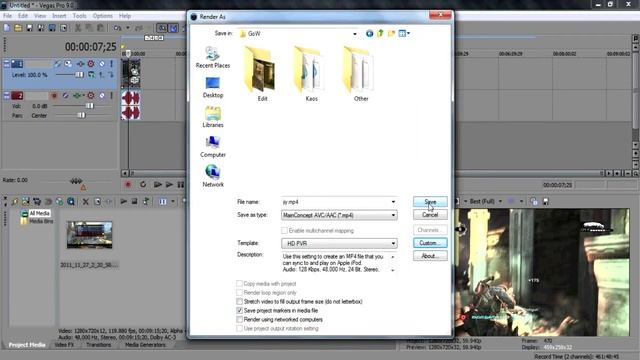This screenshot has width=640, height=360.
Task: Open Recent Places in sidebar
Action: (213, 58)
